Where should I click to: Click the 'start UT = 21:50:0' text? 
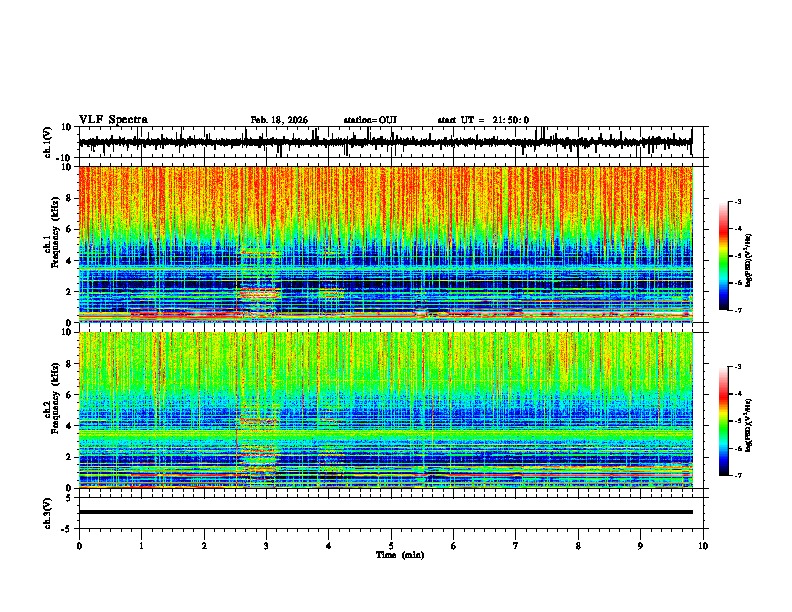click(x=483, y=120)
